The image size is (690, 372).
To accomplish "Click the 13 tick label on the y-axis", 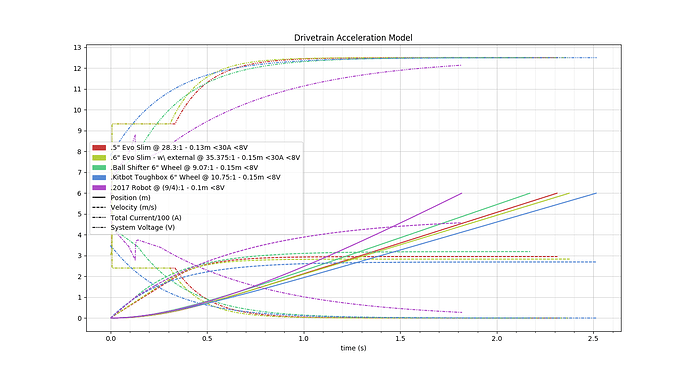I will pos(77,48).
